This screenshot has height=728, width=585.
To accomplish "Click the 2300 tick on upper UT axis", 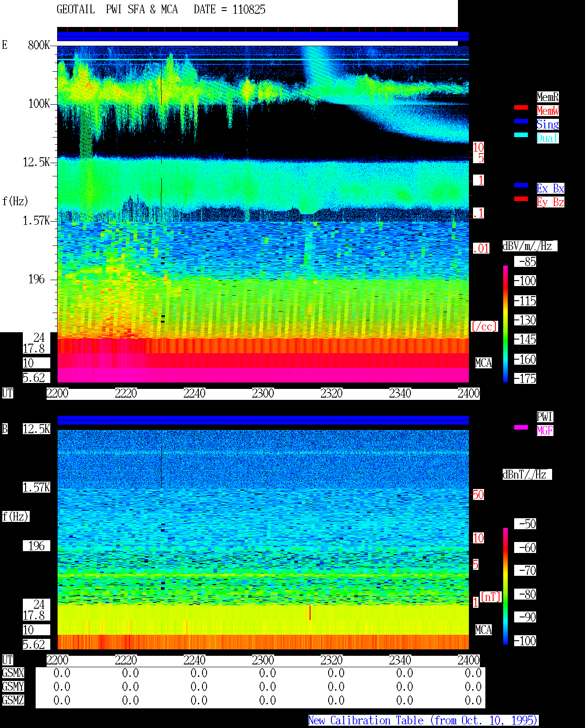I will tap(263, 393).
